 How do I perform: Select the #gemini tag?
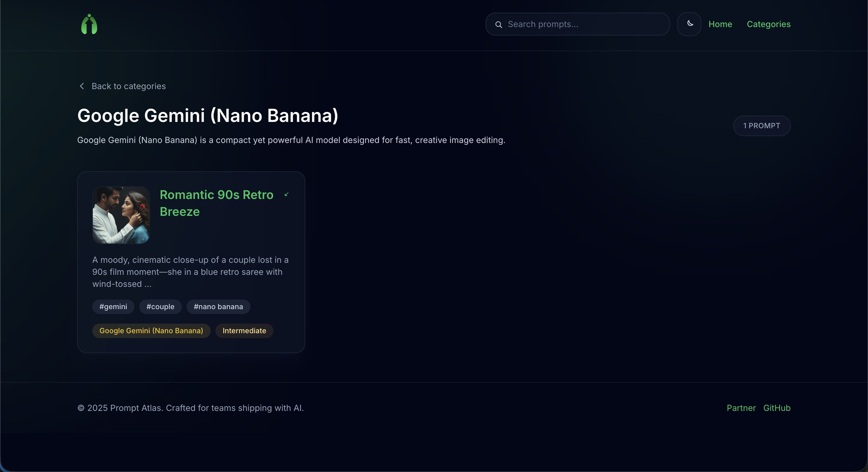point(113,307)
